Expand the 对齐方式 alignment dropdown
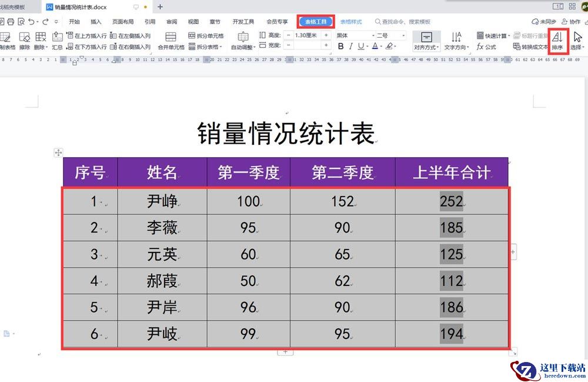 pos(426,47)
